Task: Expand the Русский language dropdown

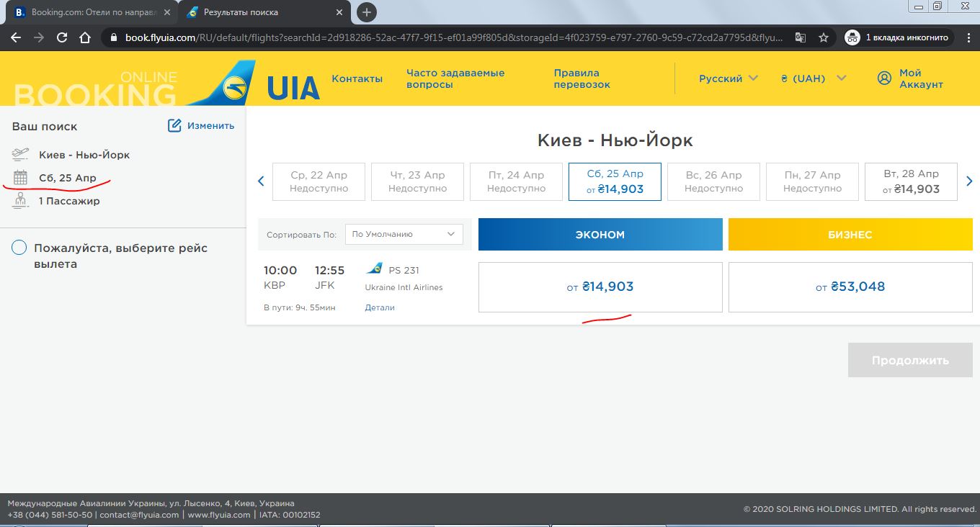Action: 728,78
